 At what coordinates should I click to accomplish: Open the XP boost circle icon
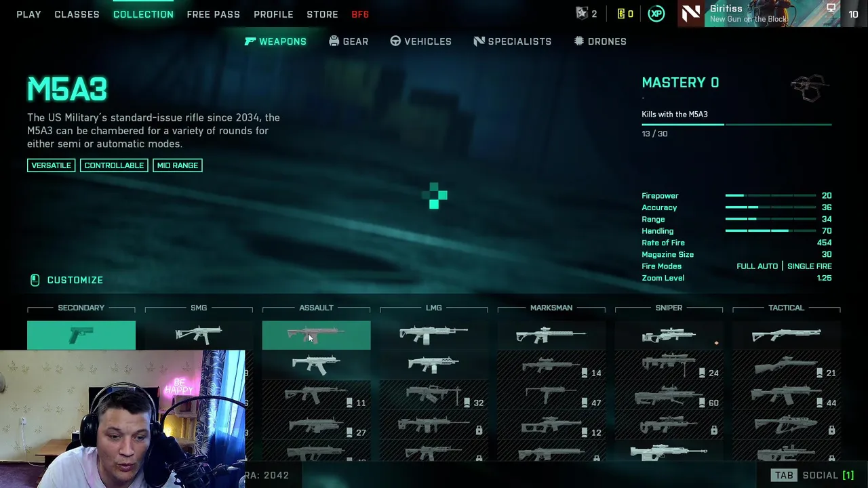pos(656,14)
